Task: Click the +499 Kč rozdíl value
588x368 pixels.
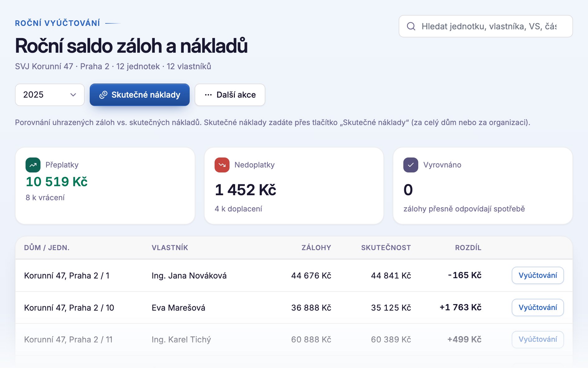Action: pos(464,339)
